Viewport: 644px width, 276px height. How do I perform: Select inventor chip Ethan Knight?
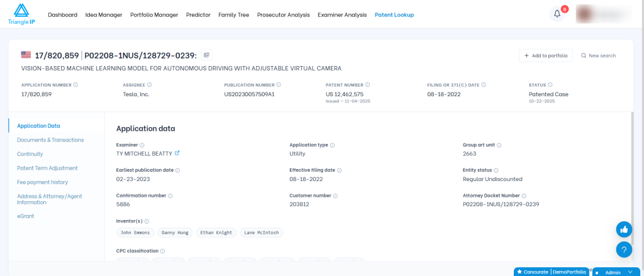[x=216, y=233]
